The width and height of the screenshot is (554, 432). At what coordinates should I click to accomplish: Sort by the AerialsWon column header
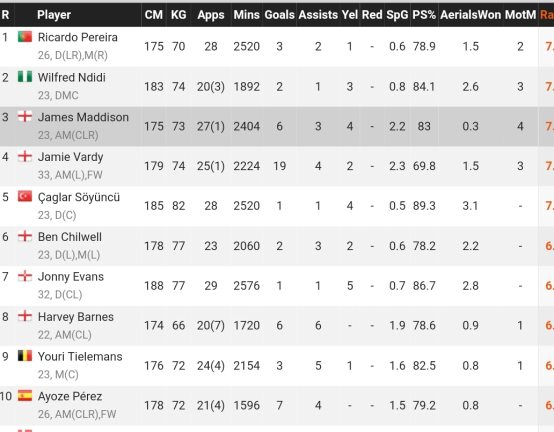(x=470, y=15)
